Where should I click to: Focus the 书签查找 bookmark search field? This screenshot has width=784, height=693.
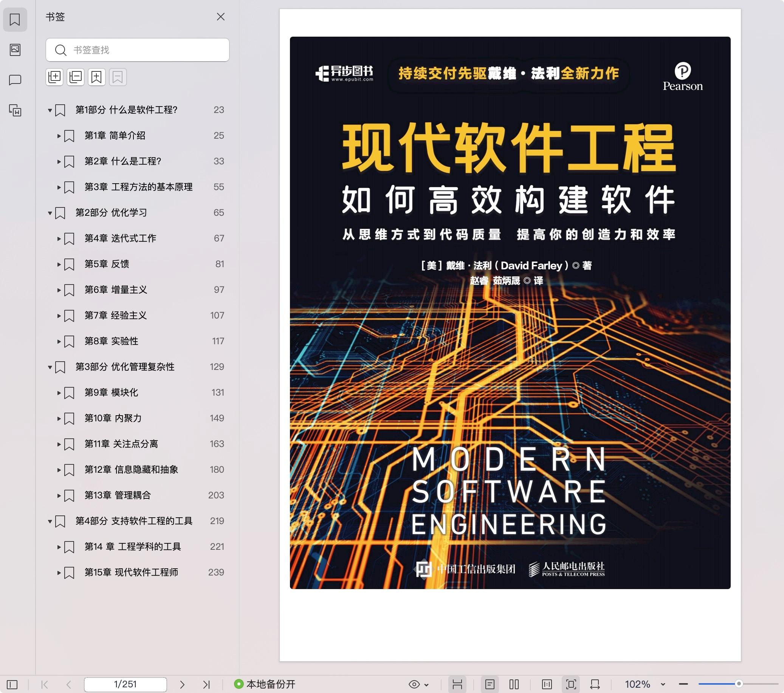(x=137, y=50)
